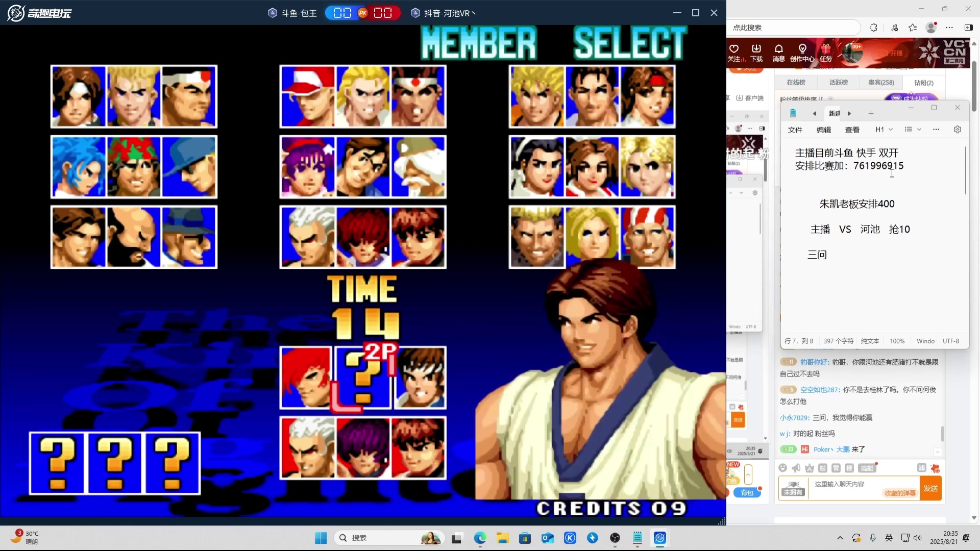
Task: Click the 客户端 download link
Action: click(x=750, y=98)
